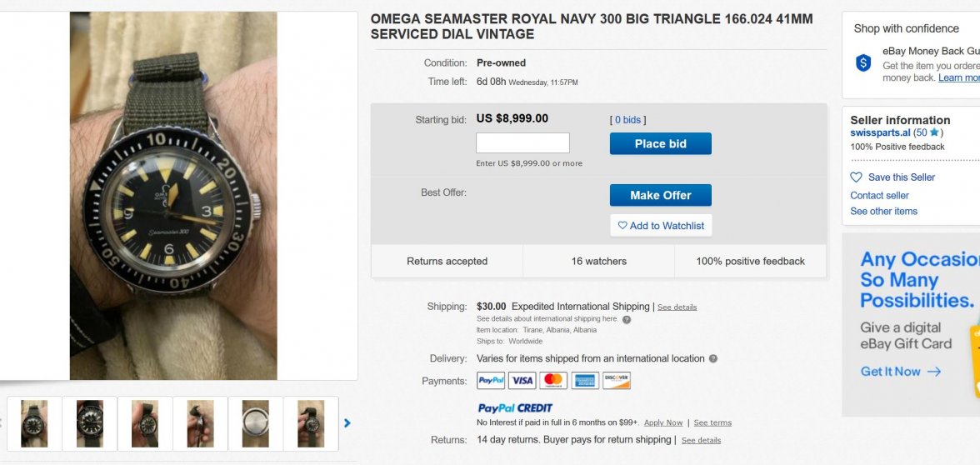This screenshot has height=465, width=980.
Task: Show next thumbnails with right arrow
Action: [x=347, y=423]
